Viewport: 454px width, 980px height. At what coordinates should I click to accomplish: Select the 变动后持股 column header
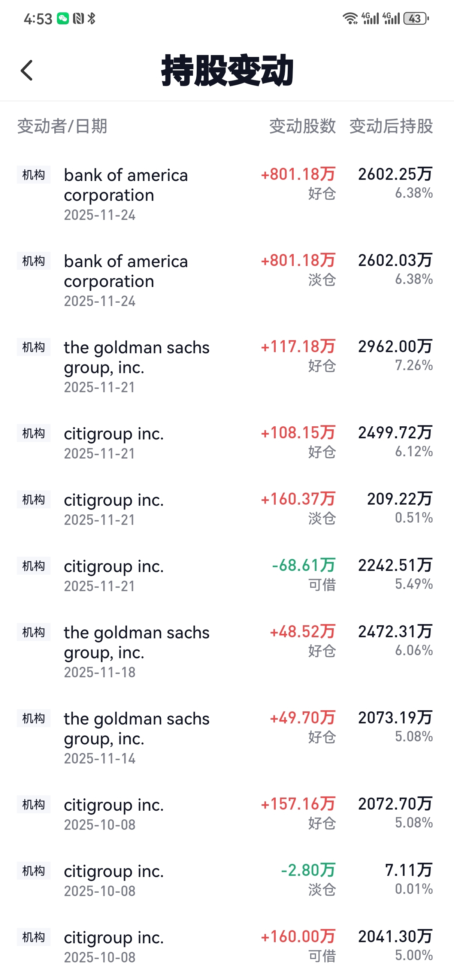[x=391, y=126]
